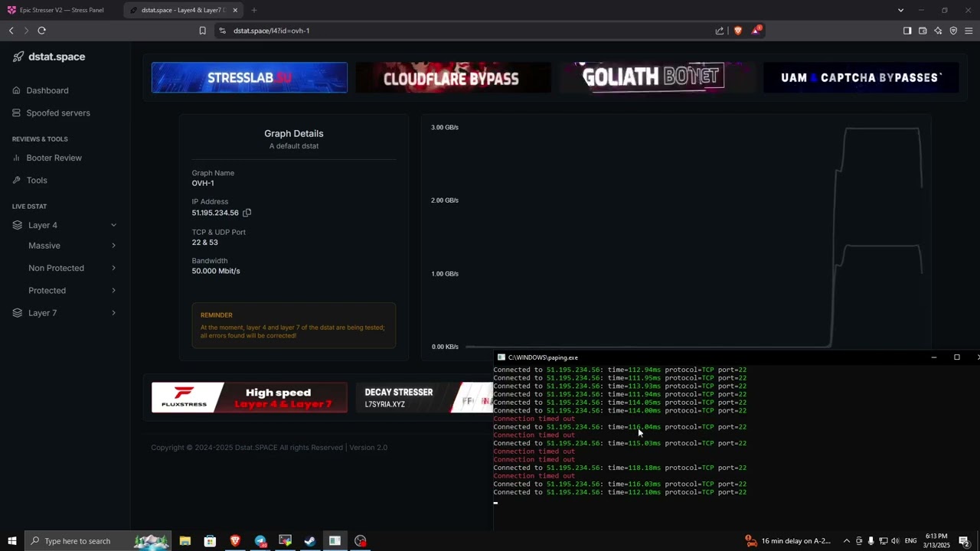The width and height of the screenshot is (980, 551).
Task: Open Brave Rewards triangle icon
Action: pos(756,31)
